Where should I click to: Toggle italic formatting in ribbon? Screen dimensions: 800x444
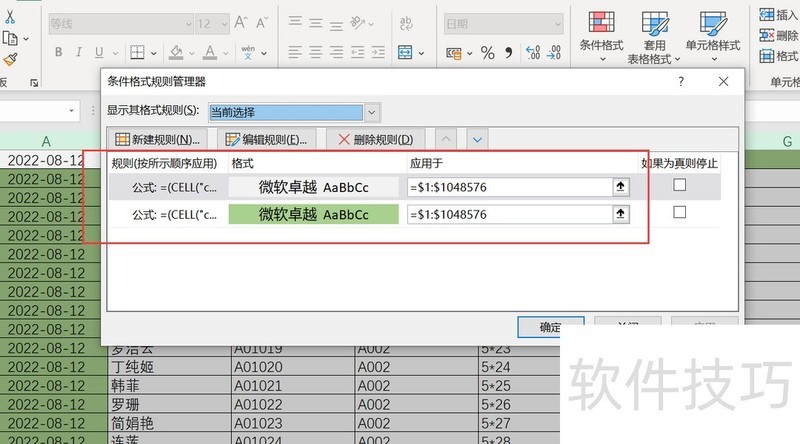84,52
